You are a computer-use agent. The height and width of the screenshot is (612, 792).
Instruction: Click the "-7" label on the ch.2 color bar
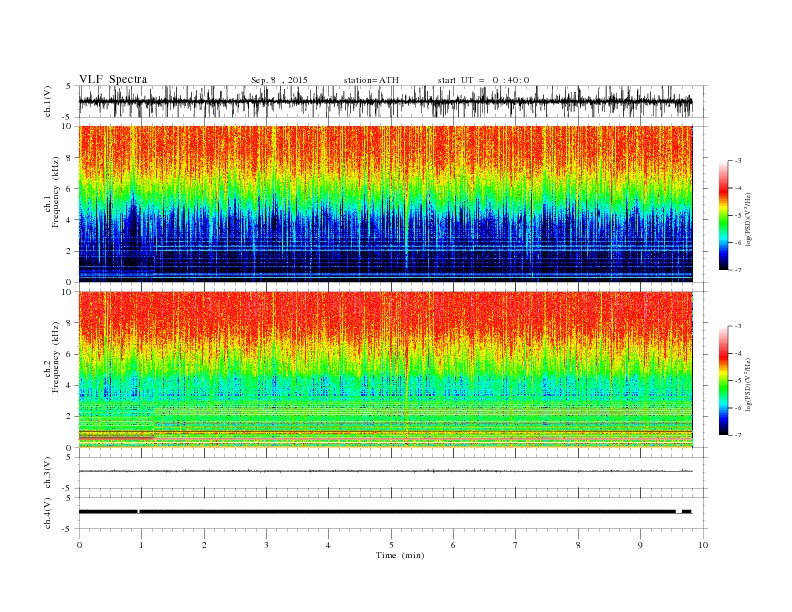738,435
